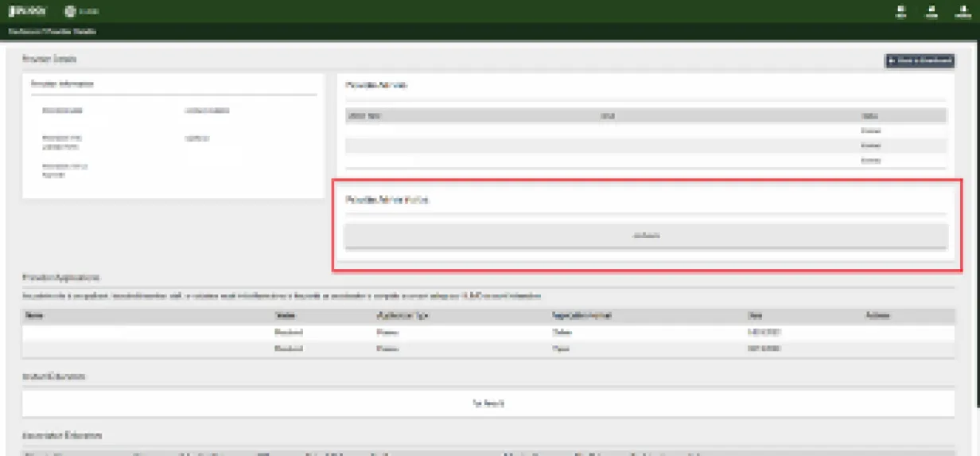Click the arrow icon on Back to Dashboard
Viewport: 980px width, 456px height.
click(892, 60)
